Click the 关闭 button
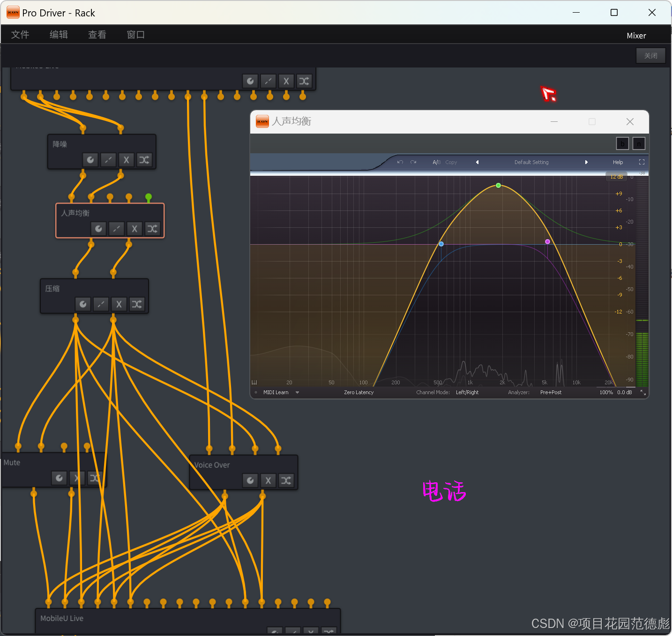 point(651,56)
